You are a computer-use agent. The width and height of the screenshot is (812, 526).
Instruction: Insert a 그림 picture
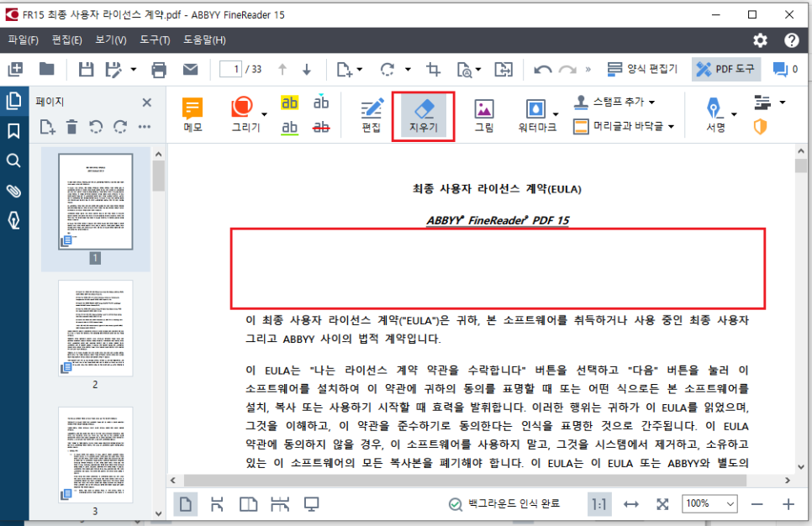click(484, 115)
